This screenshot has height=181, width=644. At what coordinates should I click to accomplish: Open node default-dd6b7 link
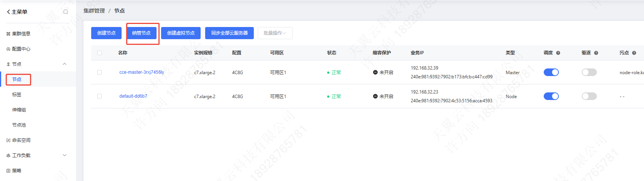133,96
